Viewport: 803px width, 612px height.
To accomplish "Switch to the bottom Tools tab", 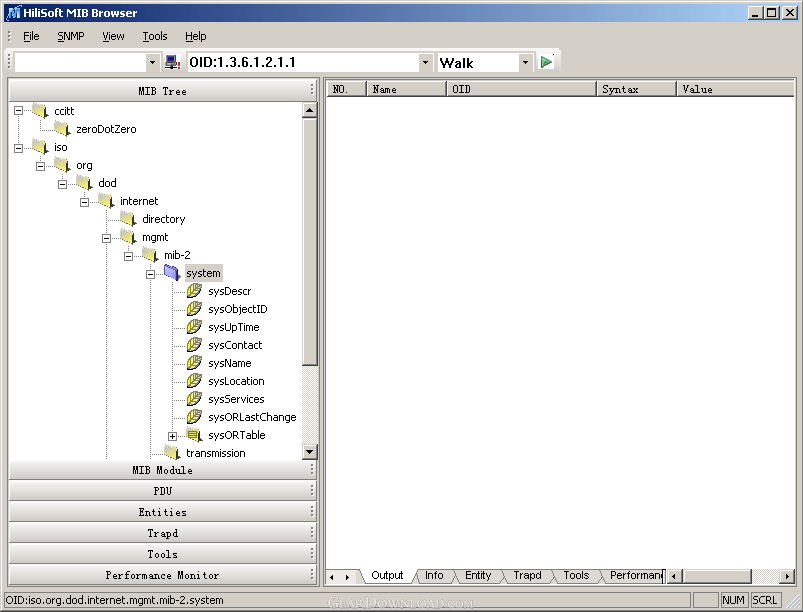I will click(x=576, y=575).
